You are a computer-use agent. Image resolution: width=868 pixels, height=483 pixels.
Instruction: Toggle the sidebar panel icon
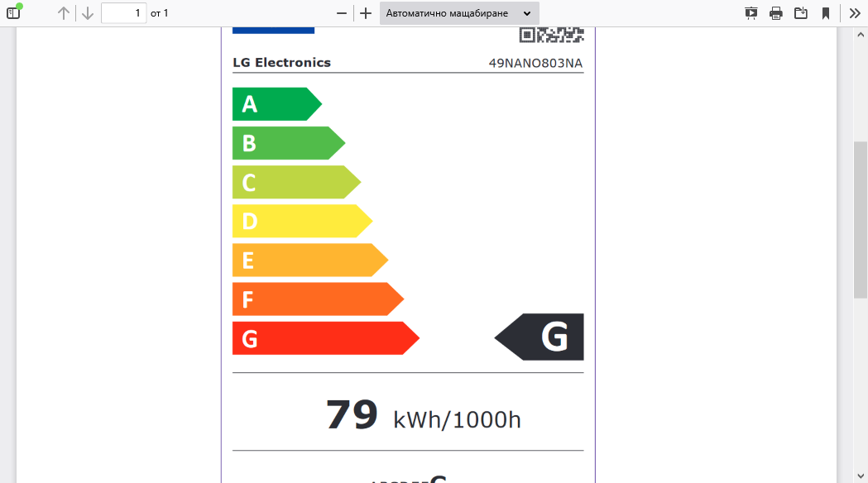tap(13, 12)
